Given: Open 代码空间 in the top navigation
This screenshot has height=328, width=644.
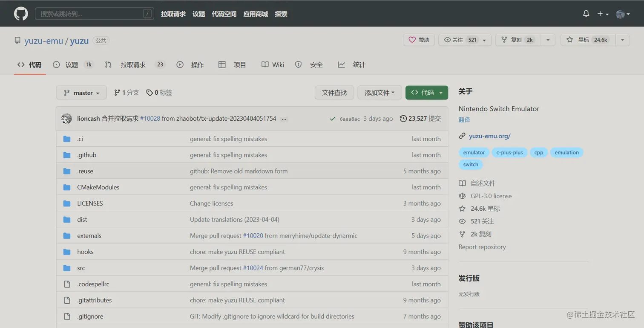Looking at the screenshot, I should [x=224, y=14].
